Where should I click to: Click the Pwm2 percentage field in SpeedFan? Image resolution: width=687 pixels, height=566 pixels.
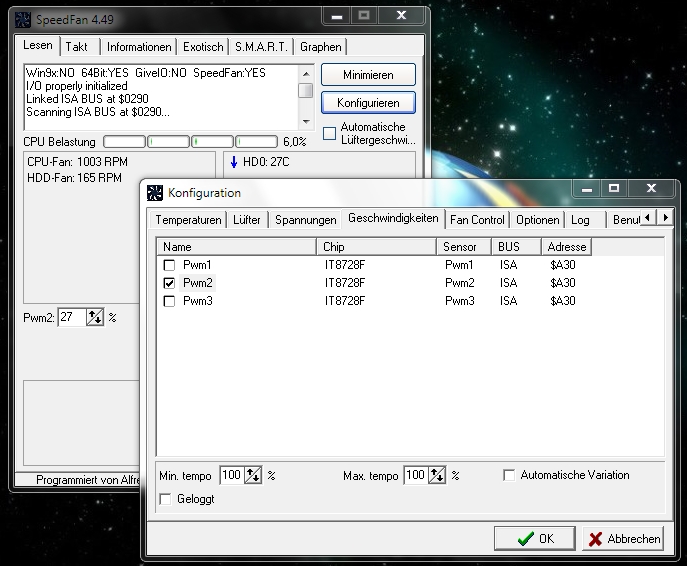[72, 317]
